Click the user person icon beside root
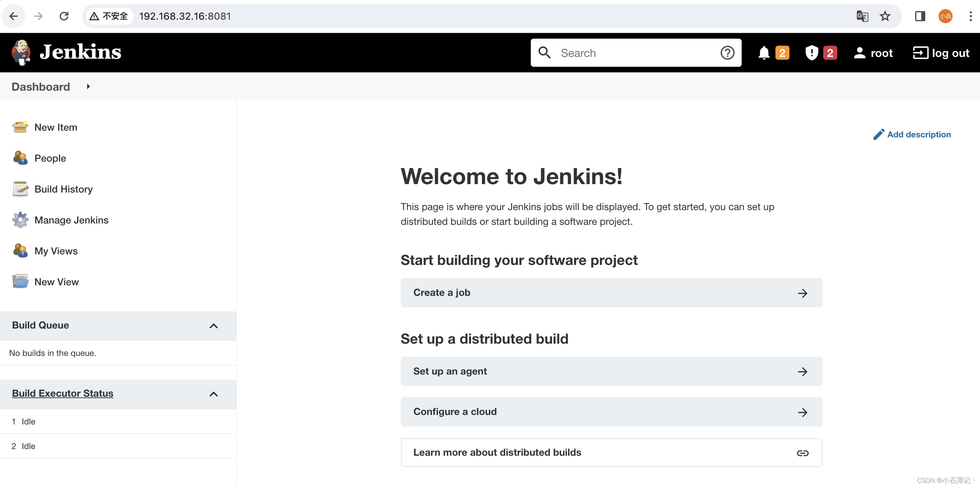The width and height of the screenshot is (980, 487). (859, 53)
